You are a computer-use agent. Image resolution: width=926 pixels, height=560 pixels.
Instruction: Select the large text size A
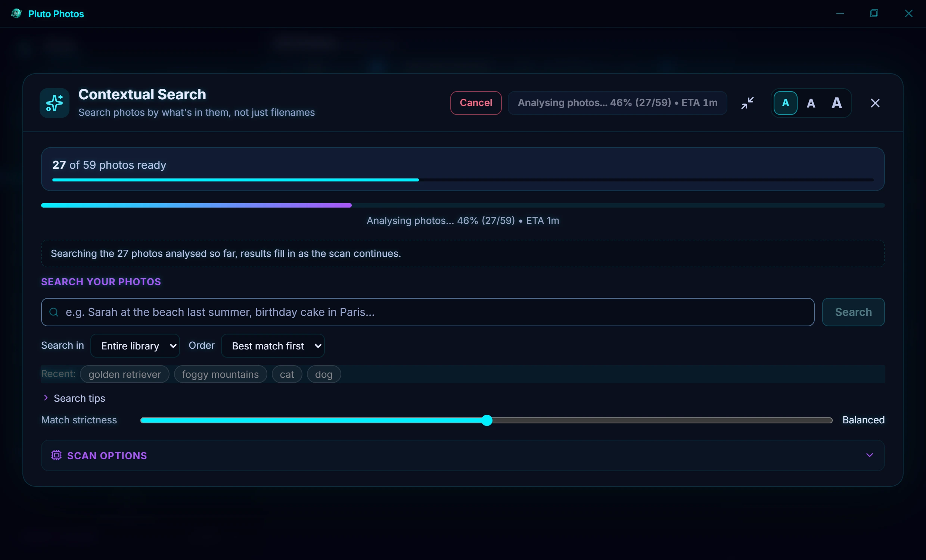(836, 103)
